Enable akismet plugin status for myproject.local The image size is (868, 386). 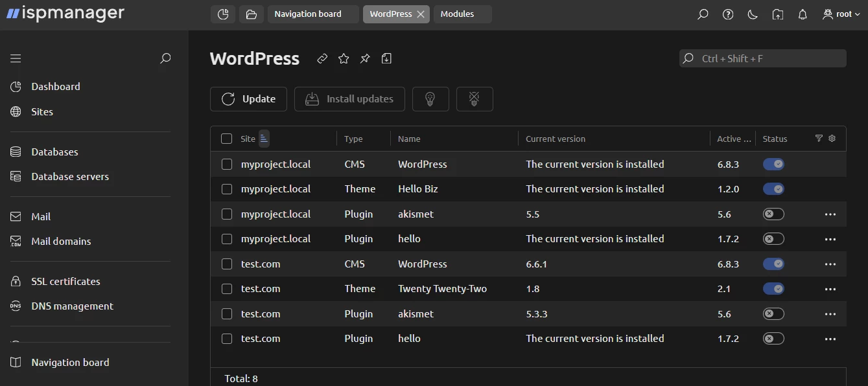coord(773,214)
